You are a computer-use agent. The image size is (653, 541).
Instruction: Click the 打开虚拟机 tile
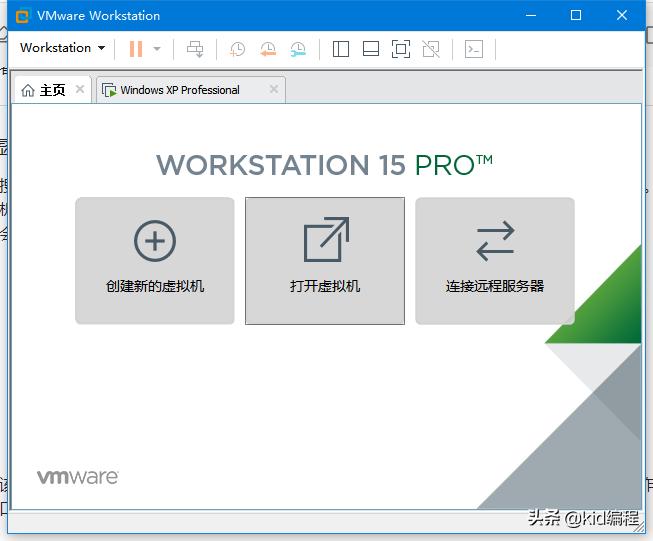pos(325,261)
